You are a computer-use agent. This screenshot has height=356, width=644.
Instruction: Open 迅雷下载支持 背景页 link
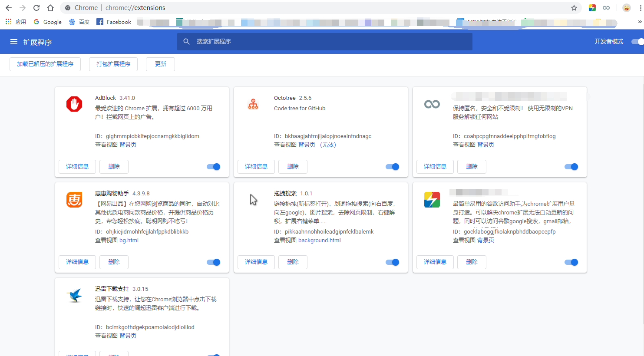coord(128,336)
